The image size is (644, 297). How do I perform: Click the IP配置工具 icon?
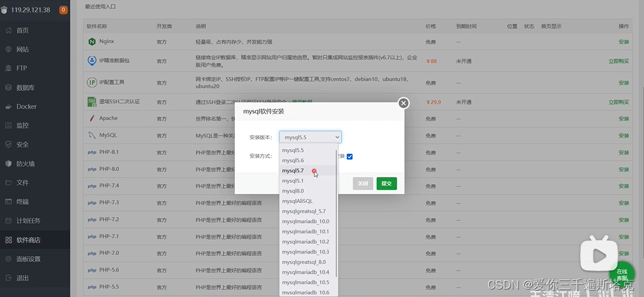coord(92,83)
